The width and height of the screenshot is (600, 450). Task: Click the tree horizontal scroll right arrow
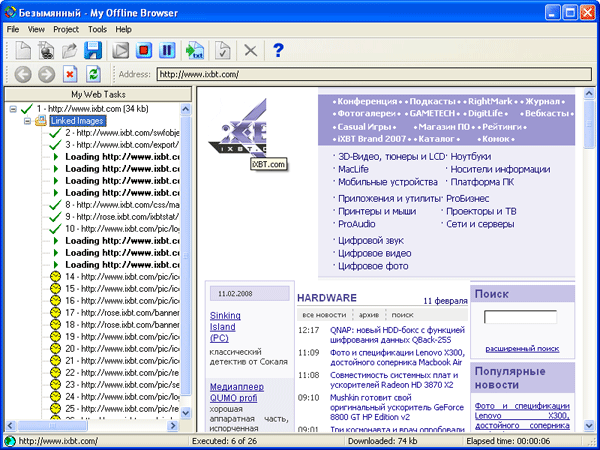tap(173, 425)
